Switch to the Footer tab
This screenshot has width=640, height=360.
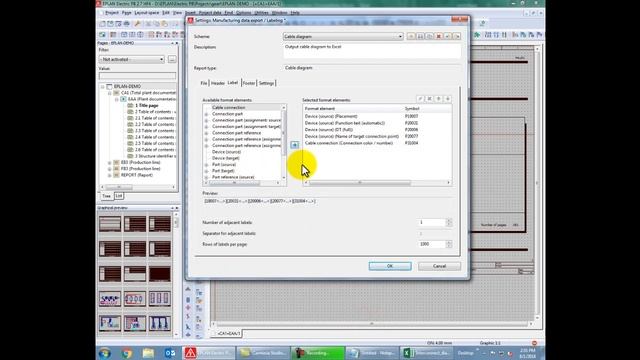249,83
